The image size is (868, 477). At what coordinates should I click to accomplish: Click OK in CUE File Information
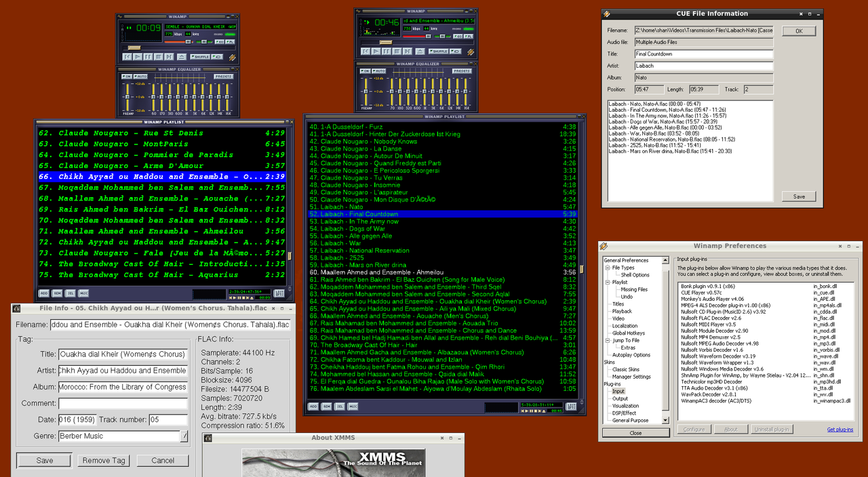pyautogui.click(x=799, y=31)
